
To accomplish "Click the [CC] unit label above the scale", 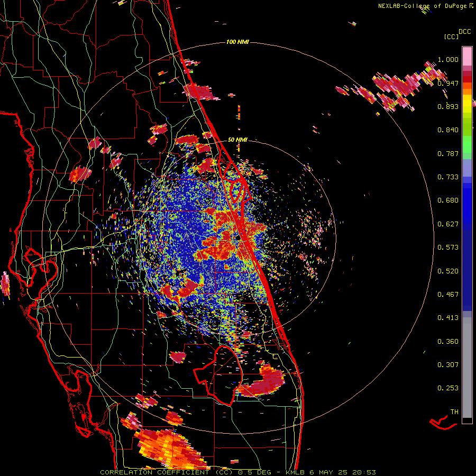I will click(x=451, y=36).
